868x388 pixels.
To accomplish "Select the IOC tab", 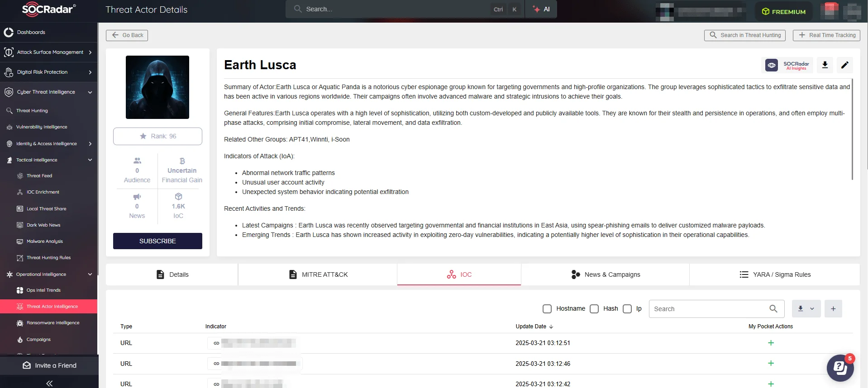I will click(459, 274).
